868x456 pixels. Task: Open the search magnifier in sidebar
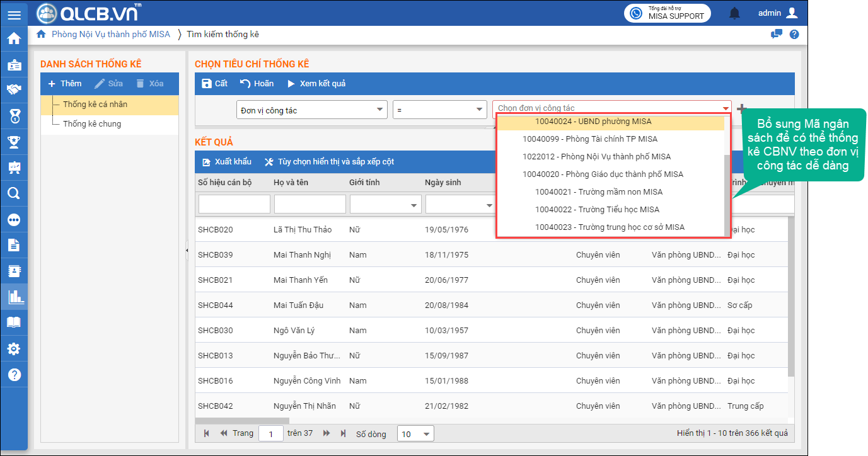(14, 193)
